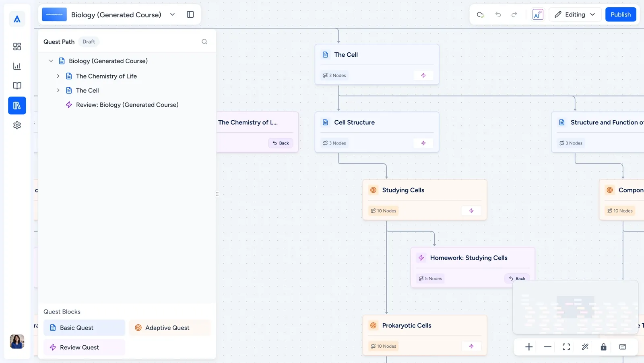Viewport: 644px width, 363px height.
Task: Redo the last action
Action: [x=514, y=14]
